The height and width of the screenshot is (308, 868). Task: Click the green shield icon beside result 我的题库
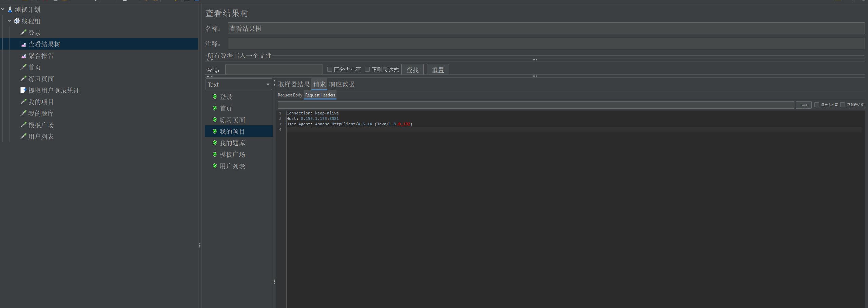point(215,143)
